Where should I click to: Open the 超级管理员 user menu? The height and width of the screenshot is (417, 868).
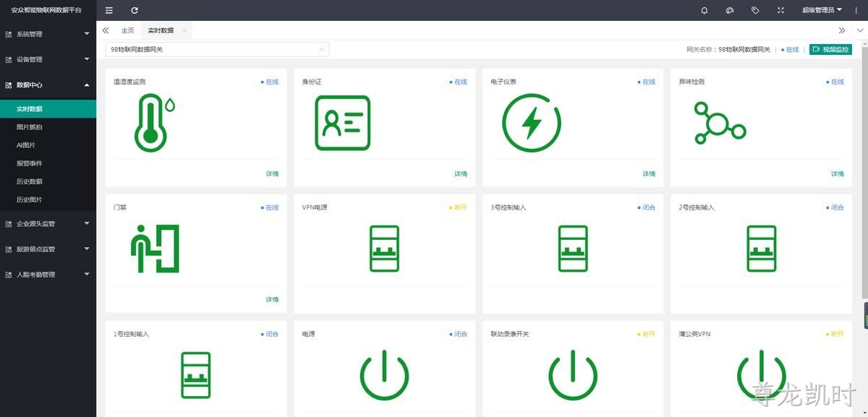click(822, 10)
